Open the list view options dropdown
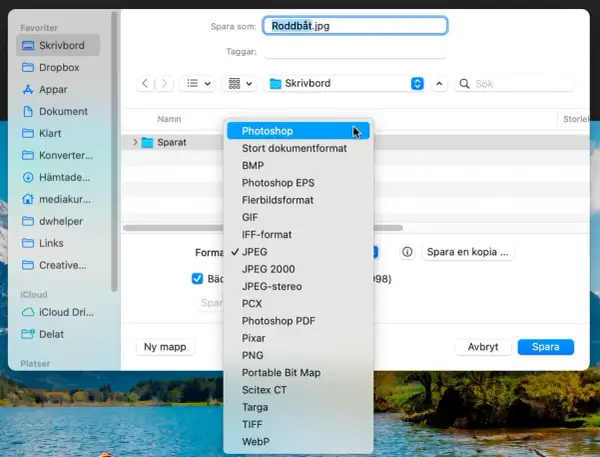600x457 pixels. [198, 83]
